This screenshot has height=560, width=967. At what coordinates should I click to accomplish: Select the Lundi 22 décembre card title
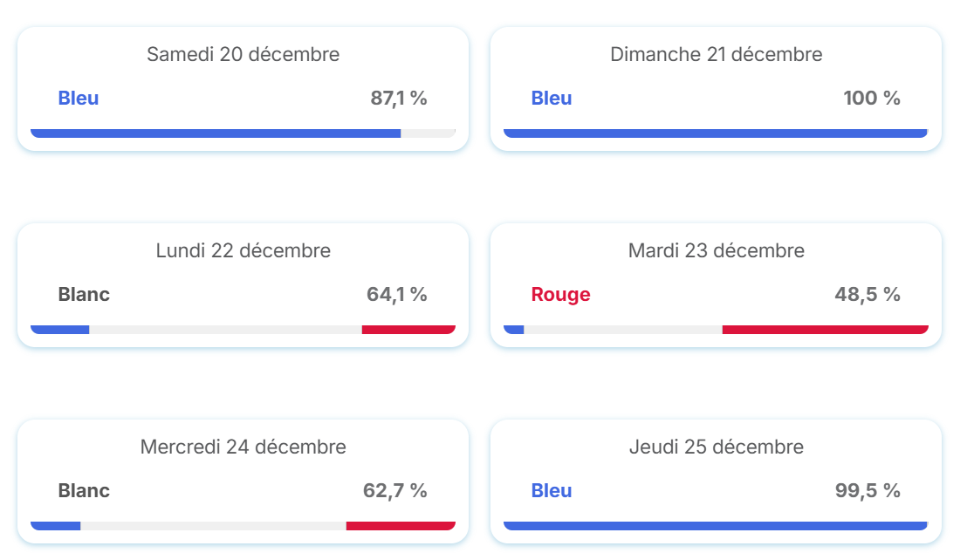(243, 251)
